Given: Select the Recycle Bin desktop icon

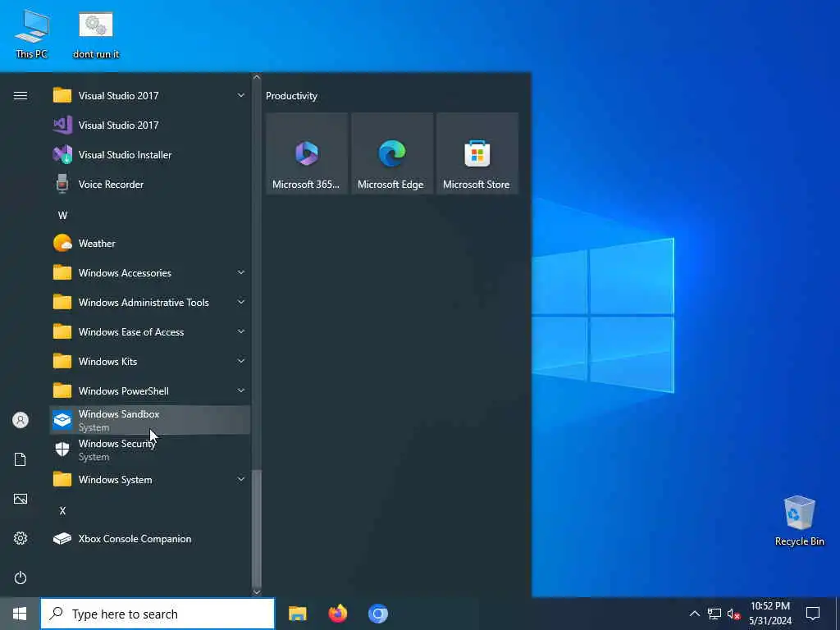Looking at the screenshot, I should [799, 521].
